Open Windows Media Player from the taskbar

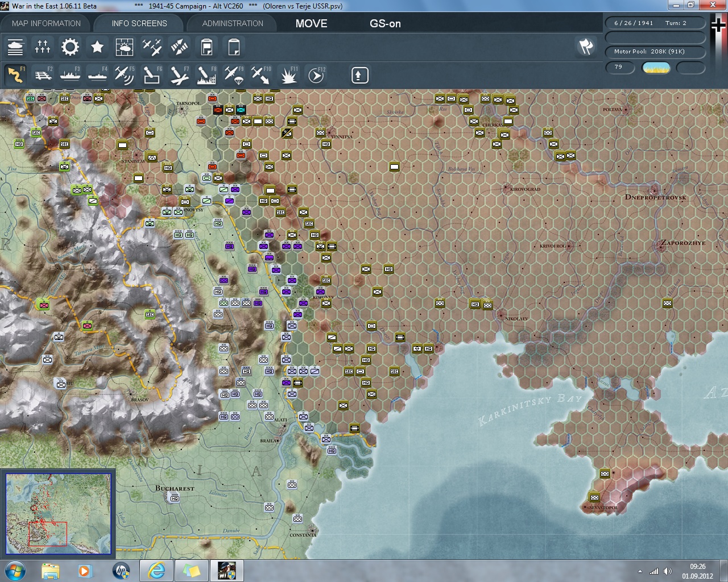(85, 571)
